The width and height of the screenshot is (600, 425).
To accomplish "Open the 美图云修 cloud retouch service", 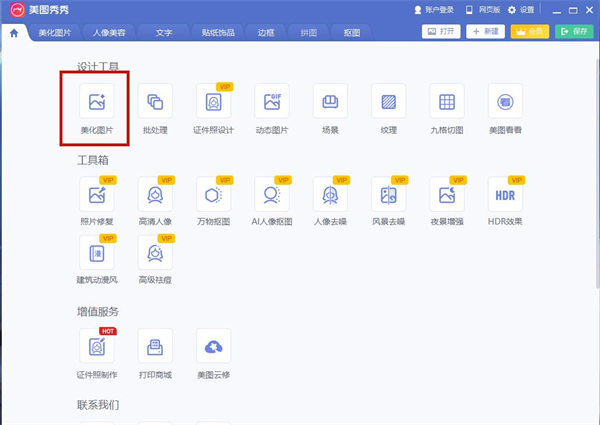I will (x=213, y=347).
